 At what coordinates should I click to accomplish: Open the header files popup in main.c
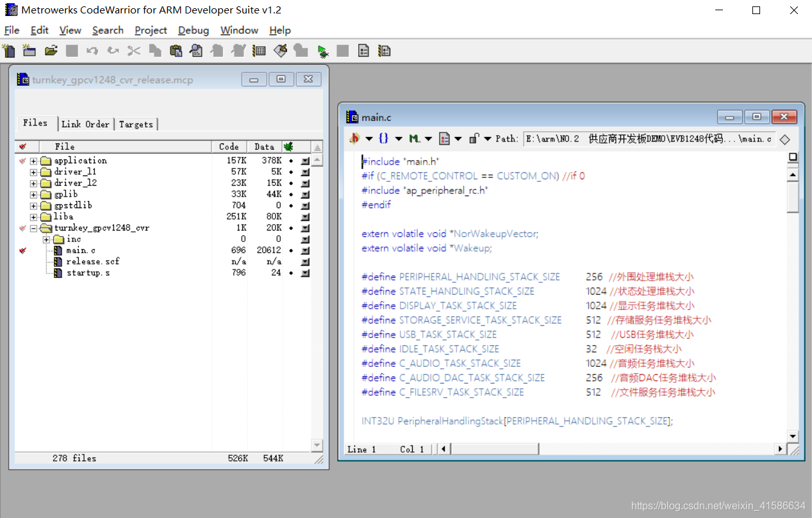[x=361, y=138]
